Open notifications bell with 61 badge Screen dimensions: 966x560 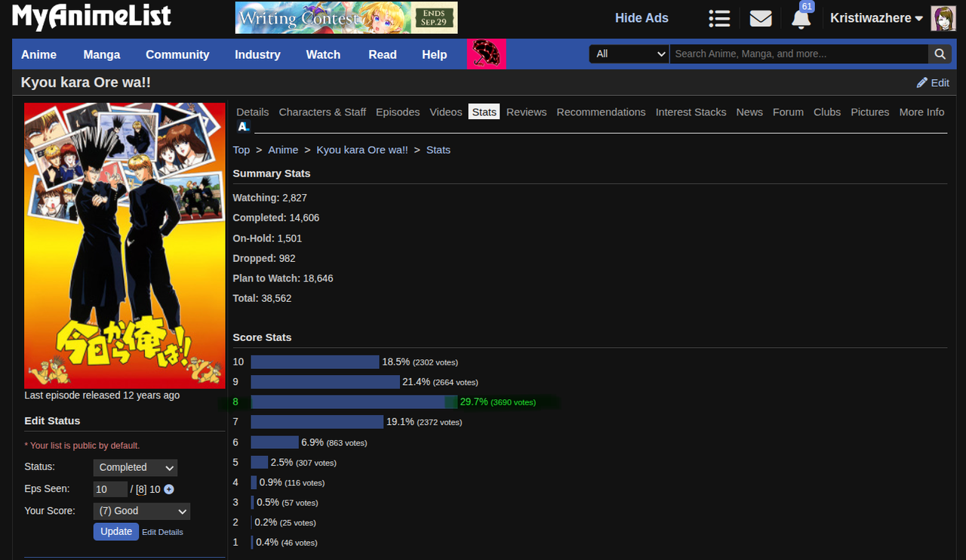pos(801,18)
